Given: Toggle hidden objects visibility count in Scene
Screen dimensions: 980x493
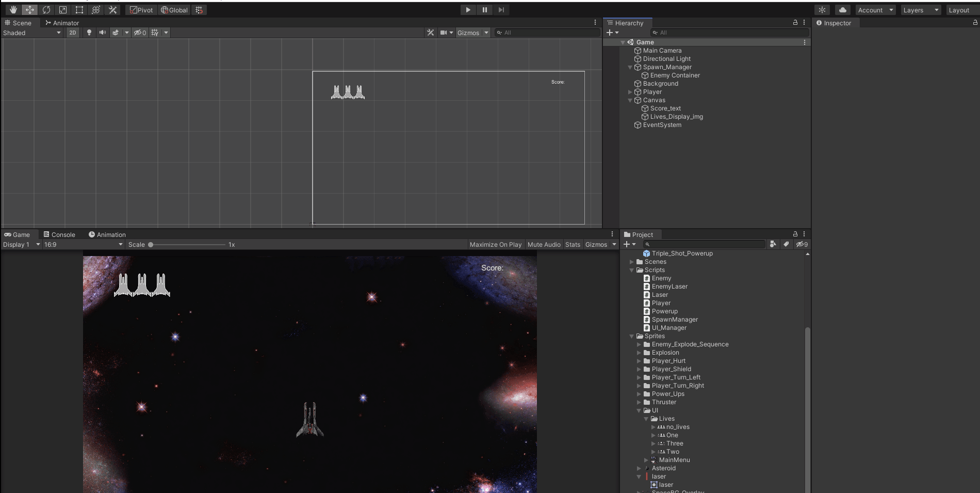Looking at the screenshot, I should (x=140, y=33).
